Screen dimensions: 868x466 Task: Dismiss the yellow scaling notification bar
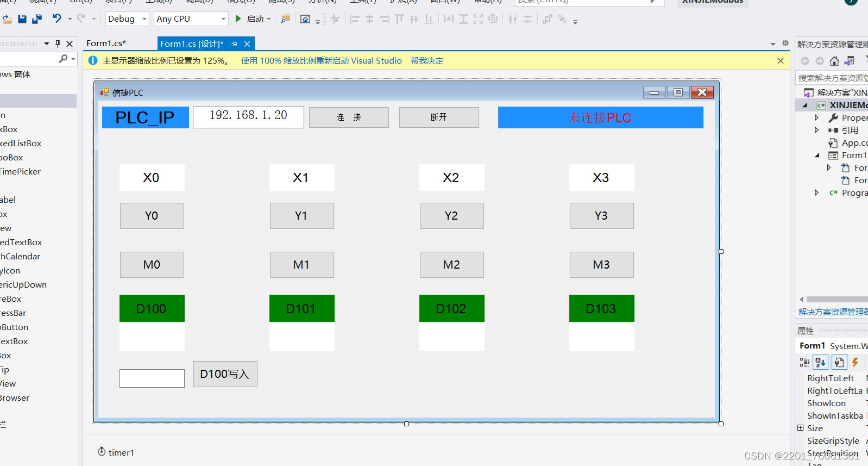point(781,61)
